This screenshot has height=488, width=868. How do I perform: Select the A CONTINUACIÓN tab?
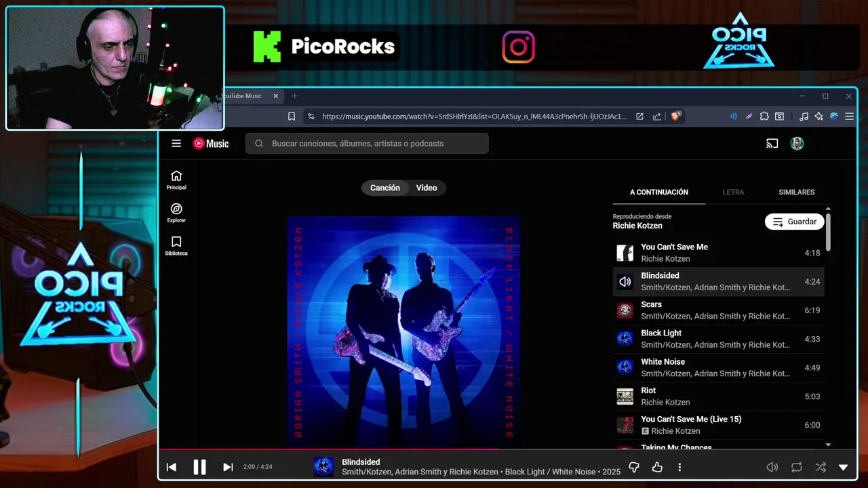[659, 192]
